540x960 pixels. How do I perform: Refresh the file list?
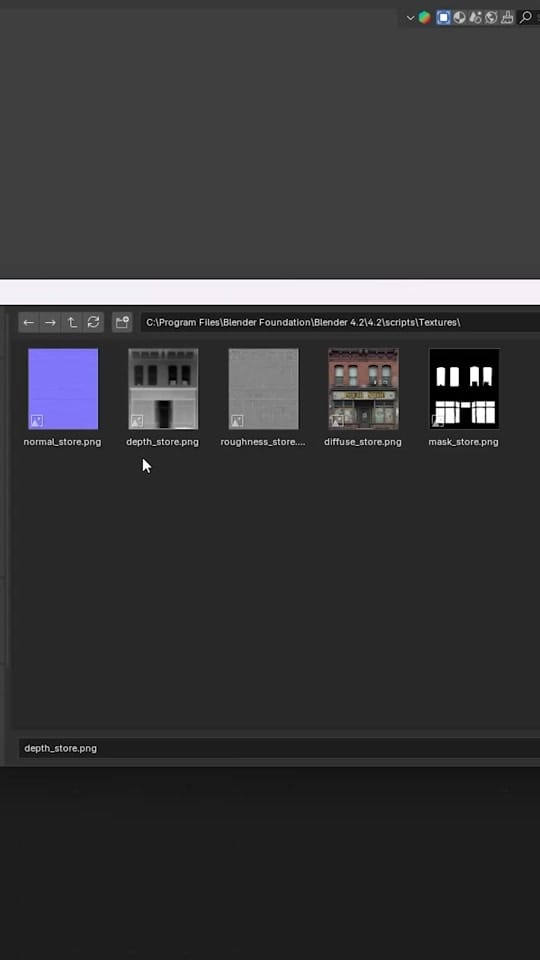[x=93, y=322]
